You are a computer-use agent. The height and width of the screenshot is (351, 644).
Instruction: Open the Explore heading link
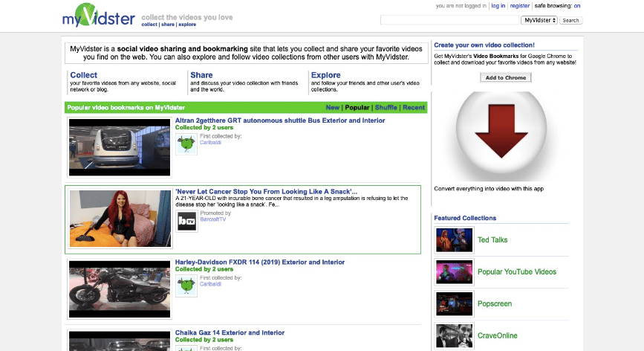(325, 75)
